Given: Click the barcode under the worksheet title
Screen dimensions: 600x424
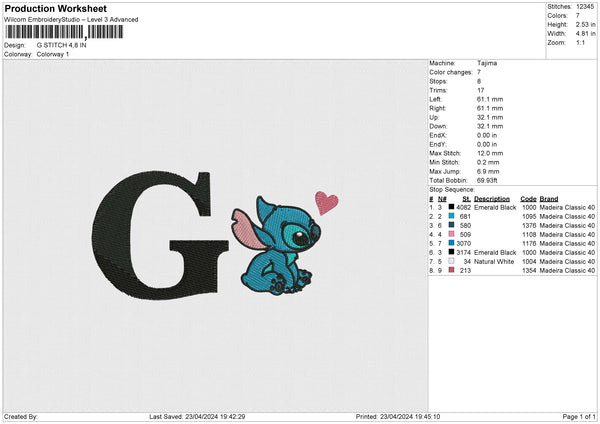Looking at the screenshot, I should [x=64, y=32].
